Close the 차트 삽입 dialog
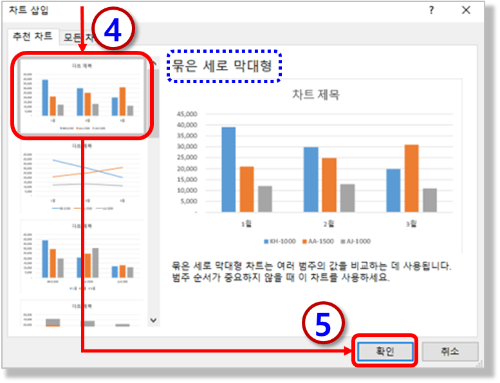 (466, 10)
